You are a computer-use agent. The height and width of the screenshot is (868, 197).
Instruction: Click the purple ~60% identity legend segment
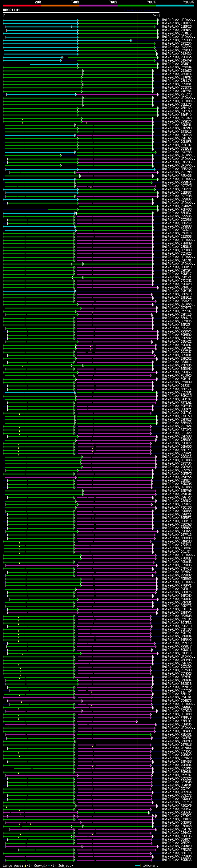(x=98, y=6)
